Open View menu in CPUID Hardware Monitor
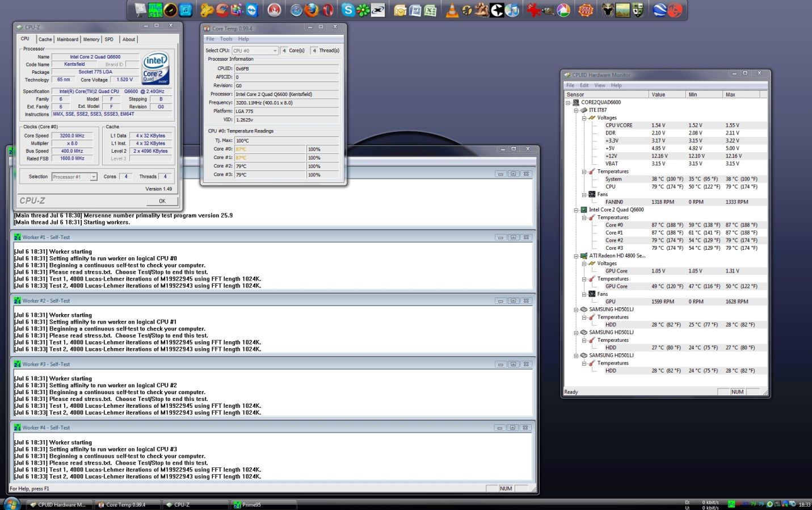The height and width of the screenshot is (510, 812). (x=599, y=85)
